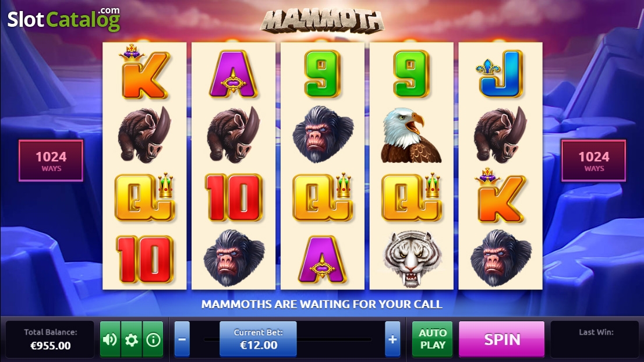Click the Total Balance display
Screen dimensions: 644x362
point(50,339)
